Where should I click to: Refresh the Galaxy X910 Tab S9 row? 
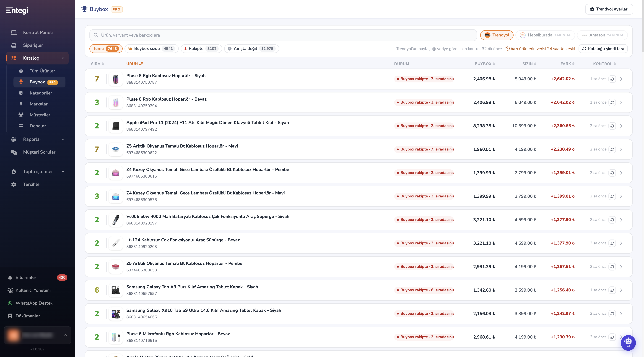pyautogui.click(x=612, y=314)
